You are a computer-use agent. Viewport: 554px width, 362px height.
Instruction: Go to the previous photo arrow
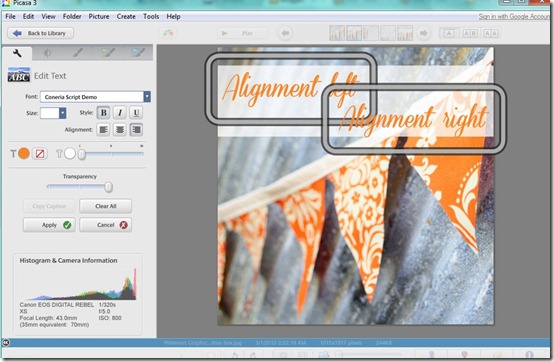285,33
